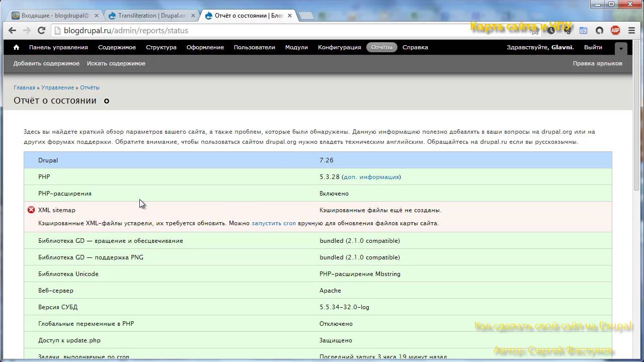
Task: Click the page icon in the address bar
Action: click(x=57, y=31)
